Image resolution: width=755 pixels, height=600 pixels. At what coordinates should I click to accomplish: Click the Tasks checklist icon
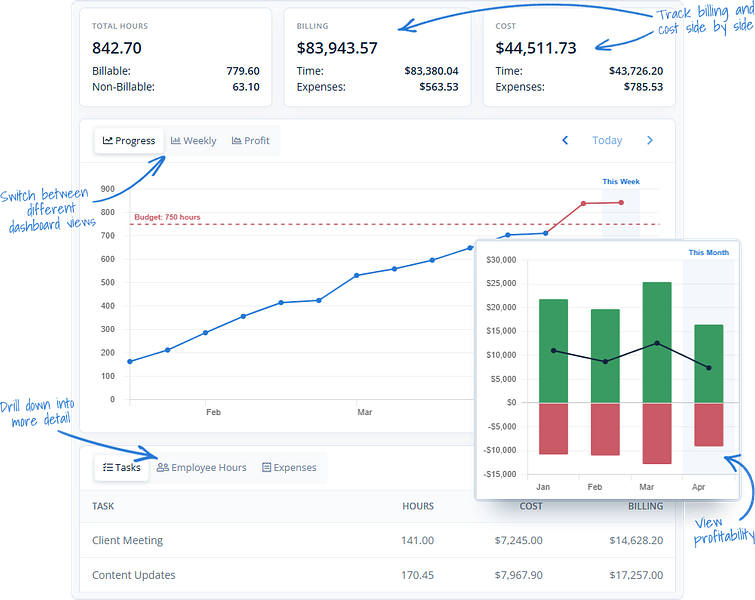pos(107,467)
